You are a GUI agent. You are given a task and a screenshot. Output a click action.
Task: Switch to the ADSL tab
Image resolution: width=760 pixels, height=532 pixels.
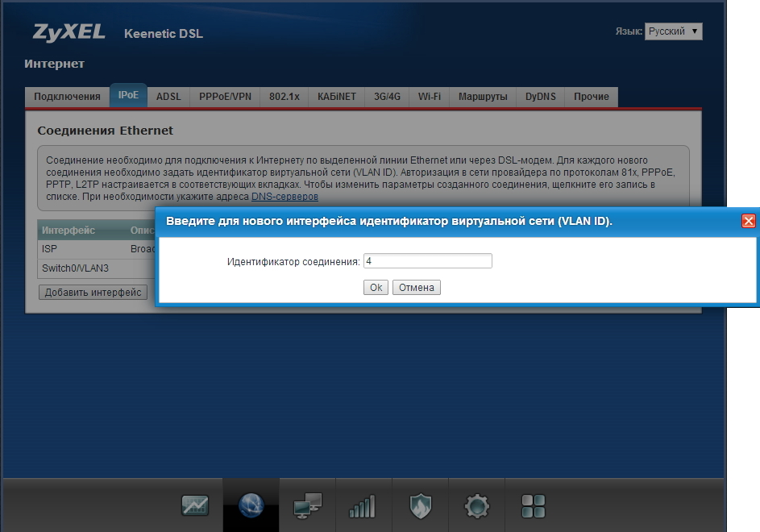pyautogui.click(x=168, y=97)
